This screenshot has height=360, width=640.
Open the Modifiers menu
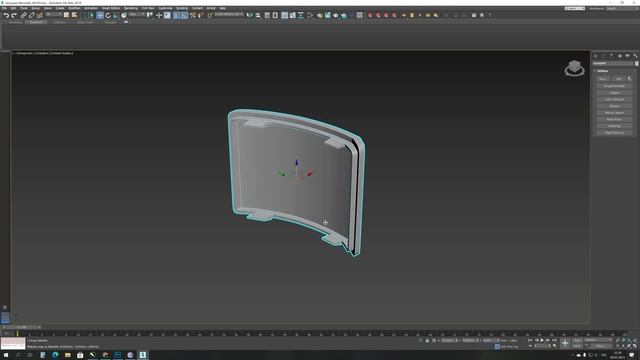[x=74, y=8]
